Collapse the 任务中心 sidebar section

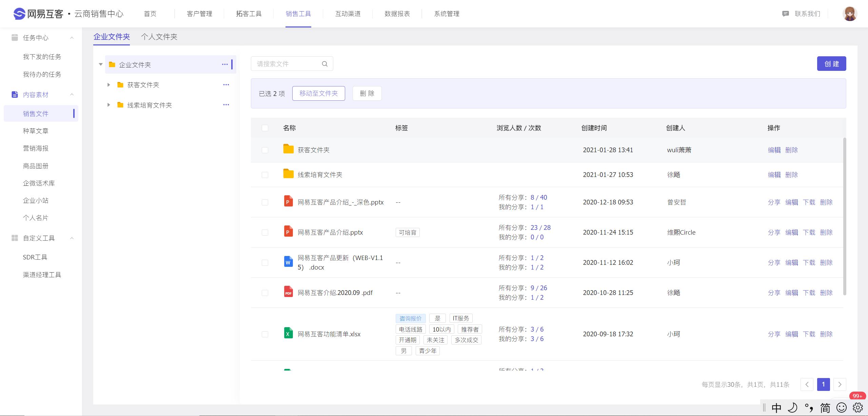click(x=72, y=38)
